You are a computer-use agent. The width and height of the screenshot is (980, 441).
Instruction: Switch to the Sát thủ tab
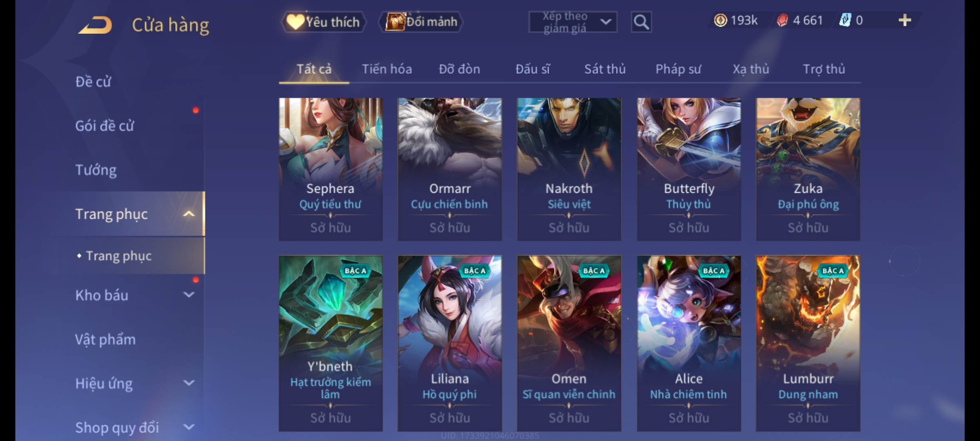tap(605, 69)
